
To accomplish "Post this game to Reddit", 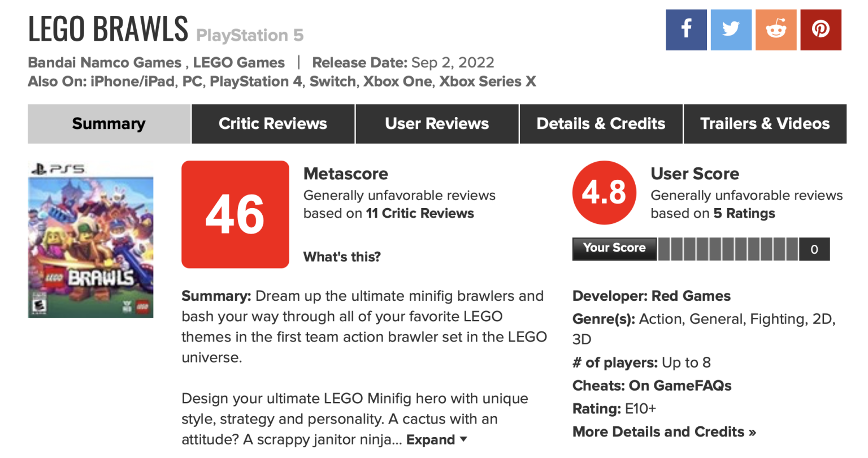I will pyautogui.click(x=776, y=29).
